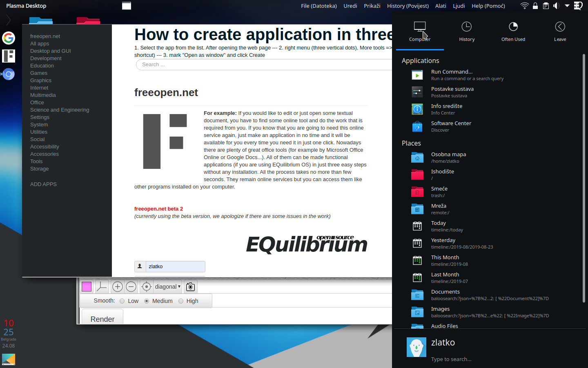588x368 pixels.
Task: Open Science and Engineering category
Action: pos(60,110)
